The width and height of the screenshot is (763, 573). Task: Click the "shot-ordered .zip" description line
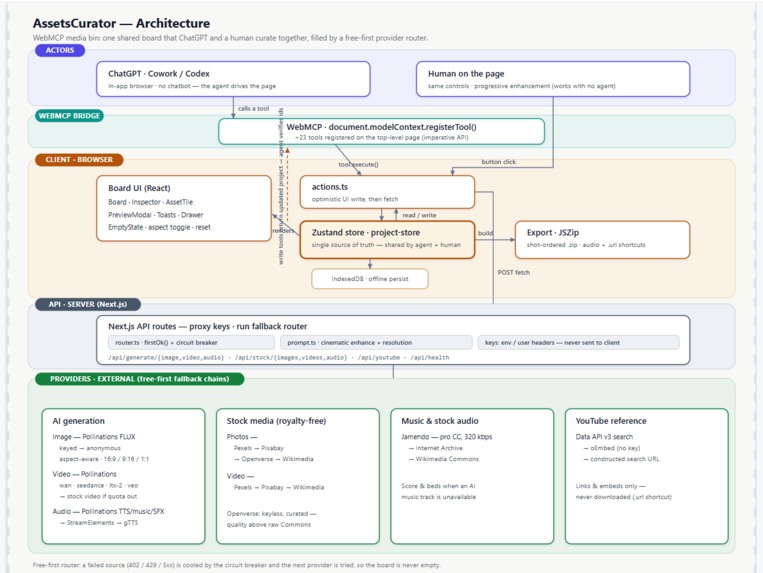pyautogui.click(x=586, y=245)
